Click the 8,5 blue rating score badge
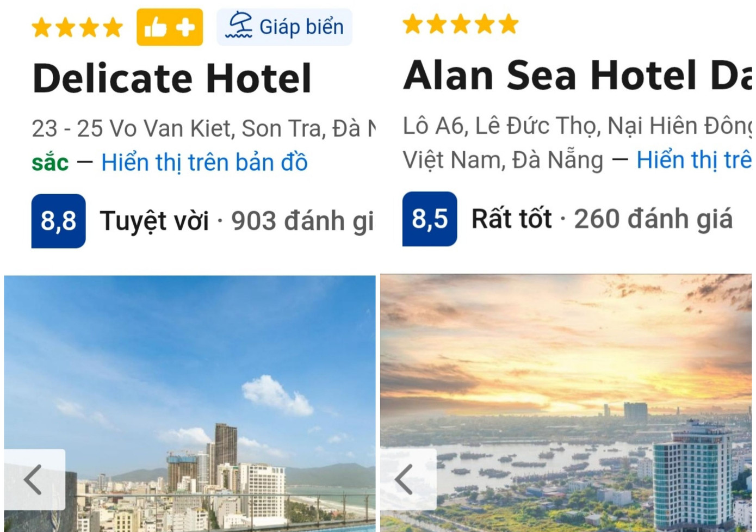This screenshot has width=756, height=532. (x=429, y=219)
